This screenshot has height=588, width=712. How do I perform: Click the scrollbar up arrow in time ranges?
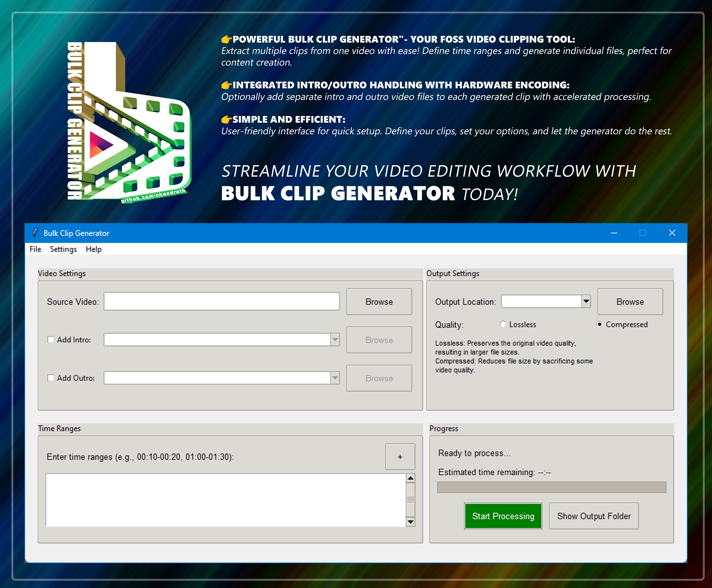tap(410, 478)
